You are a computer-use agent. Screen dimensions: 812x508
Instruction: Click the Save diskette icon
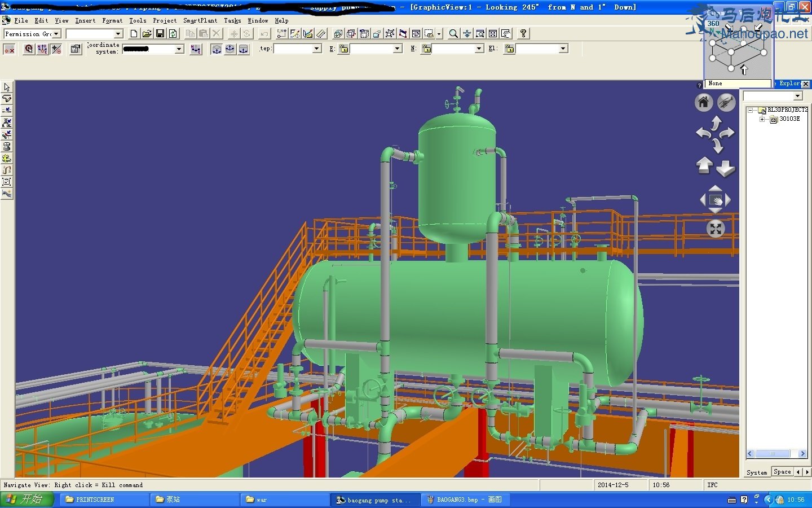[x=160, y=34]
